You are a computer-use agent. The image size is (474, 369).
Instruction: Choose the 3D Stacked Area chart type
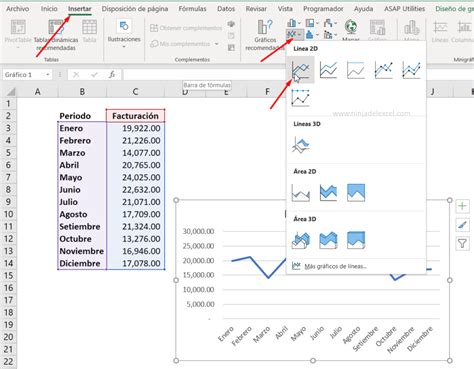[328, 240]
